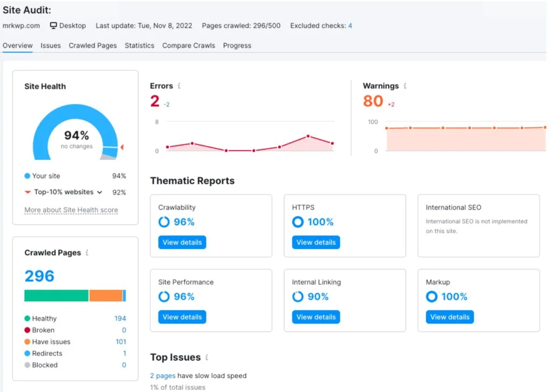This screenshot has height=392, width=550.
Task: Click the Top Issues info icon
Action: click(207, 357)
